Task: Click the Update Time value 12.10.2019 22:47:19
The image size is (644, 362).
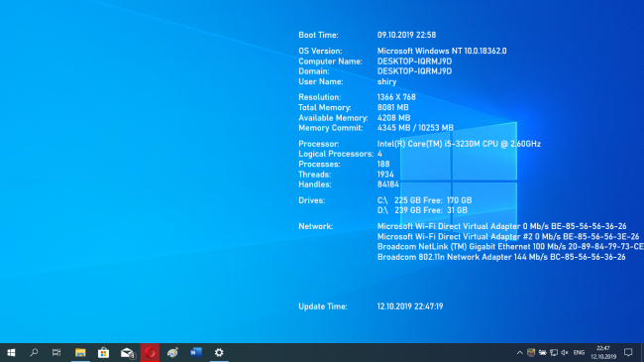Action: [410, 306]
